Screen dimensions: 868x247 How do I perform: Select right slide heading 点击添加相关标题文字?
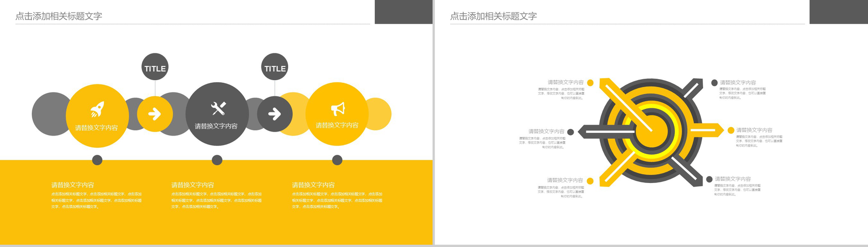pyautogui.click(x=494, y=16)
